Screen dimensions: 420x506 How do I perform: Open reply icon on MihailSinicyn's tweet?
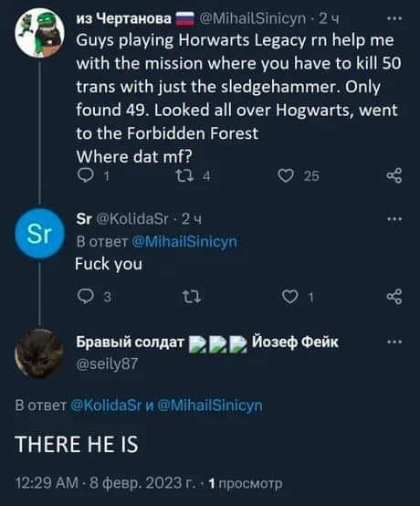pyautogui.click(x=86, y=176)
